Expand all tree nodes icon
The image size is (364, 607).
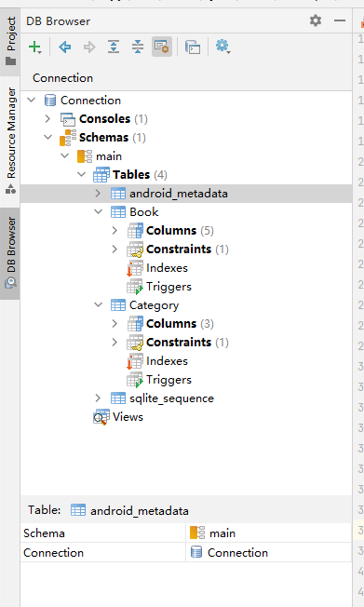tap(114, 47)
